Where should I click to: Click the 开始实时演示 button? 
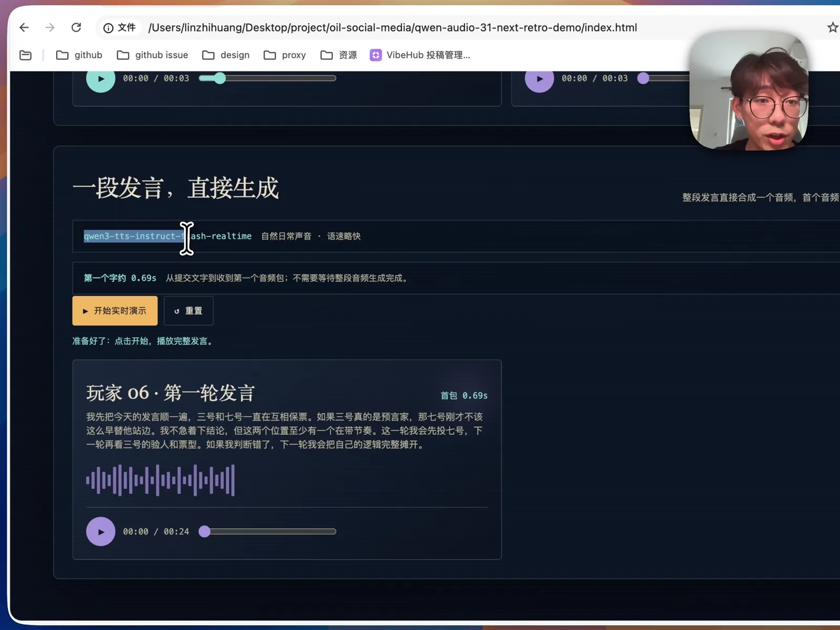coord(115,311)
